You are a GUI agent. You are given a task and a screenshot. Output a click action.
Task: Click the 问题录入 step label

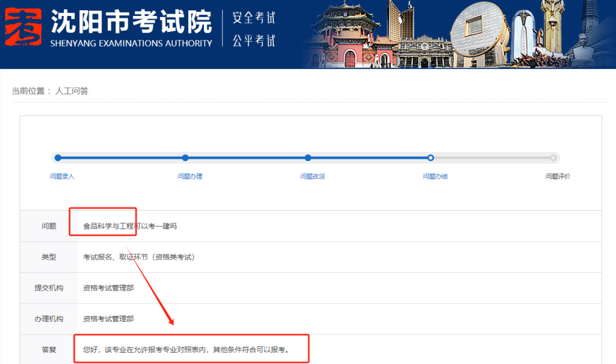point(62,177)
